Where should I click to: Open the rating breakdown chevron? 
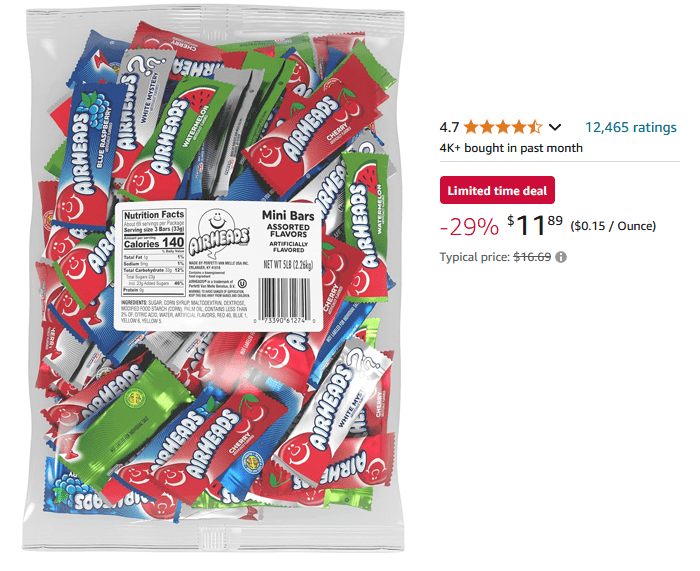click(x=556, y=127)
